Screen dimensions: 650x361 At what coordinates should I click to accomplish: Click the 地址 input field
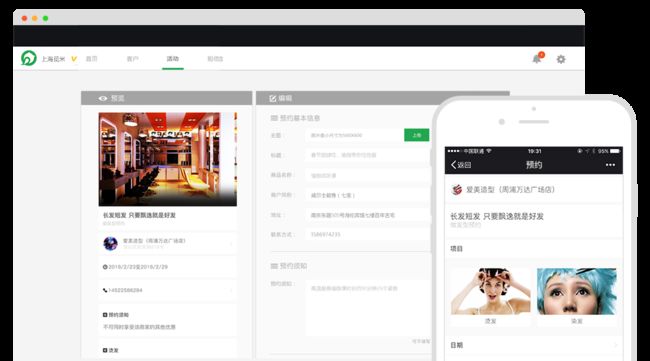[368, 215]
